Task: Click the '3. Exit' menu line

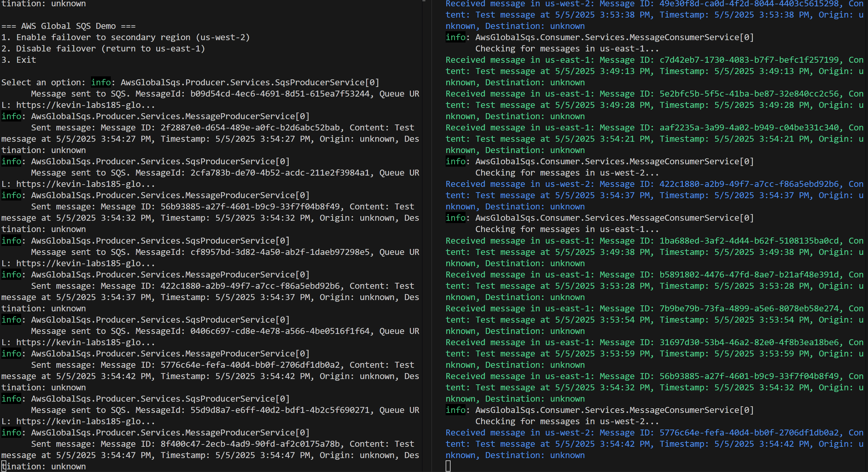Action: click(x=19, y=60)
